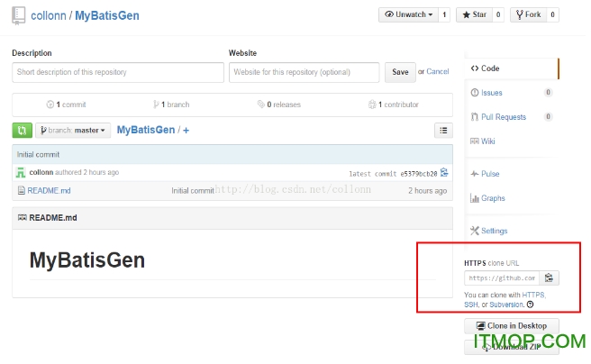The width and height of the screenshot is (591, 364).
Task: Click the README.md file icon in list
Action: [x=22, y=191]
